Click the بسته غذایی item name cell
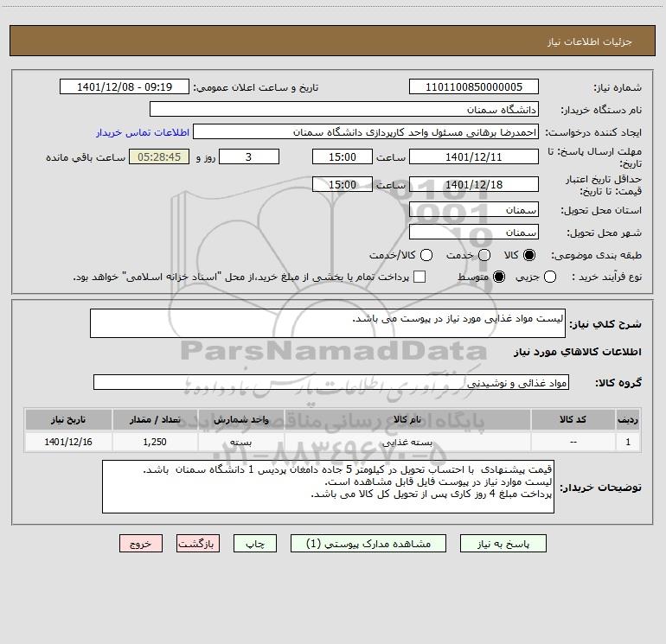The height and width of the screenshot is (644, 666). (x=407, y=442)
